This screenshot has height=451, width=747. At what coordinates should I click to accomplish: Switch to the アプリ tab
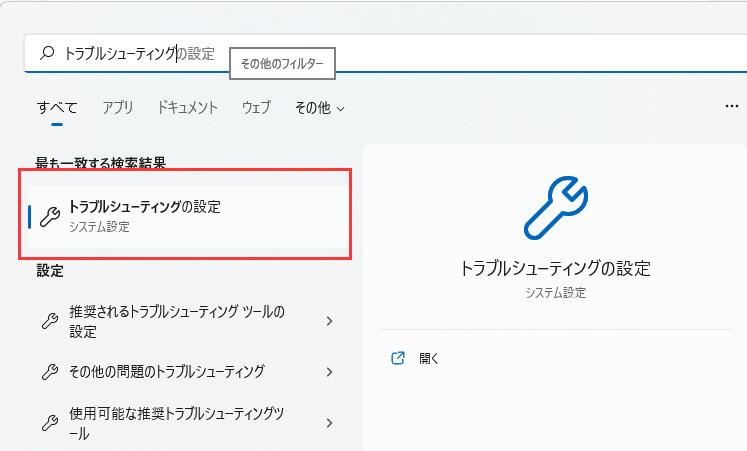click(117, 108)
